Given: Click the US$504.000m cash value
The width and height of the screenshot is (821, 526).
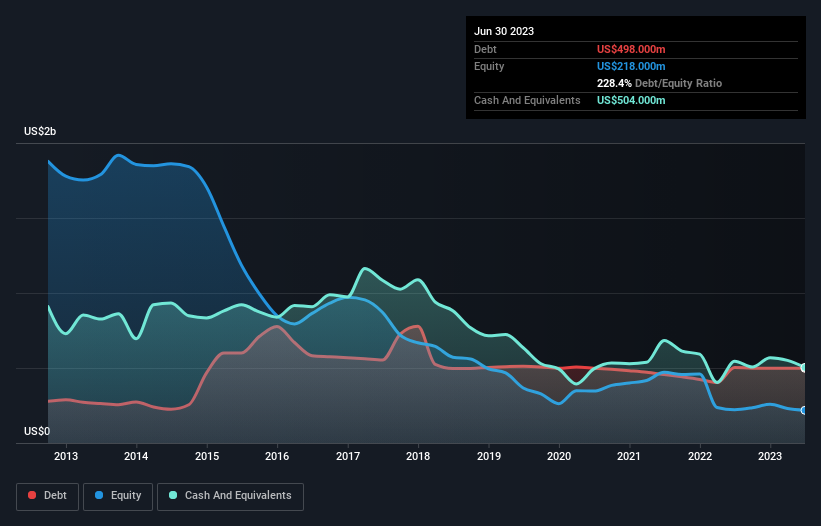Looking at the screenshot, I should click(x=631, y=100).
